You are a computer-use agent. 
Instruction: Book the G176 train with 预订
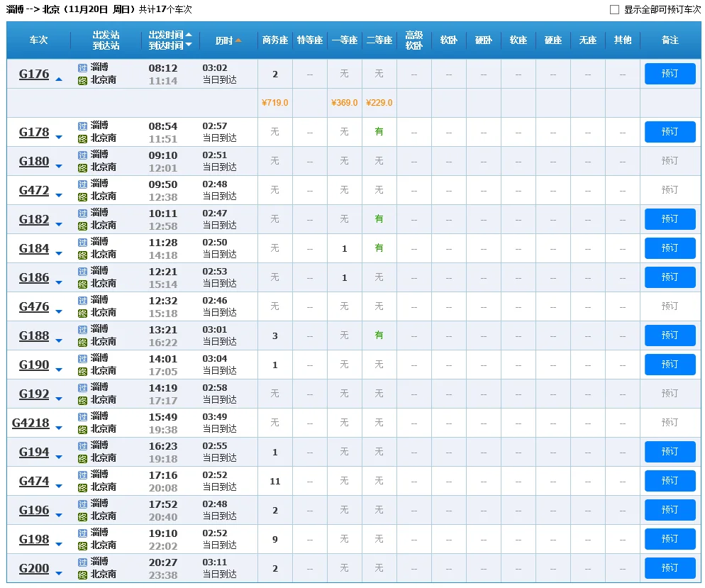670,74
